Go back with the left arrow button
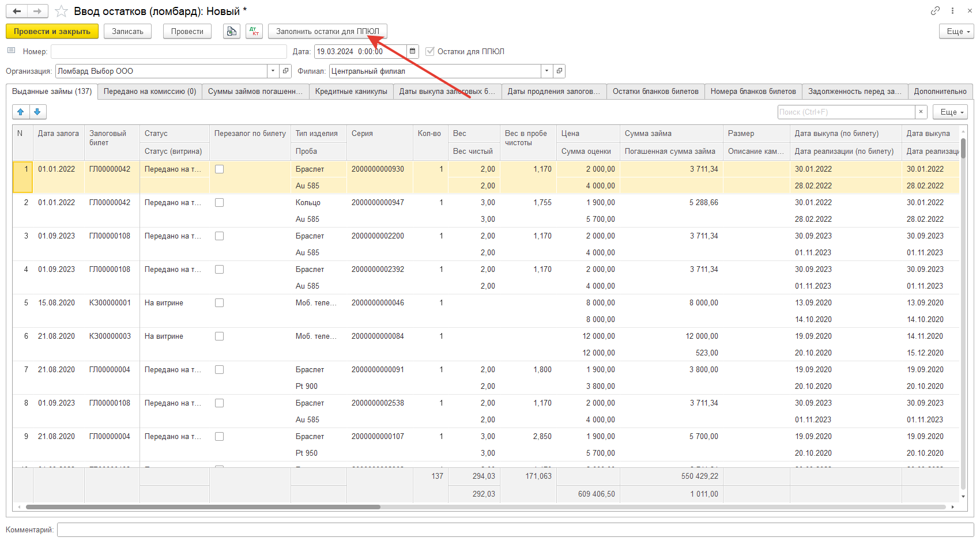This screenshot has height=541, width=980. click(x=17, y=12)
